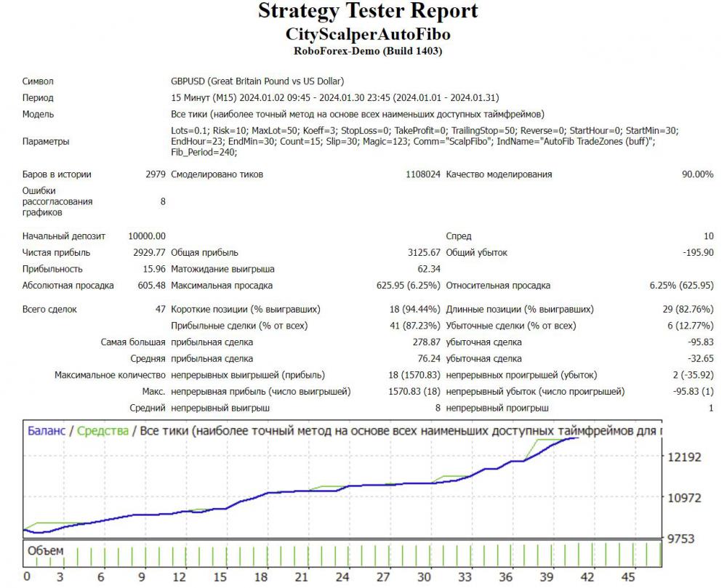Click the modeling quality value 90.00%
Screen dimensions: 727x588
click(697, 174)
